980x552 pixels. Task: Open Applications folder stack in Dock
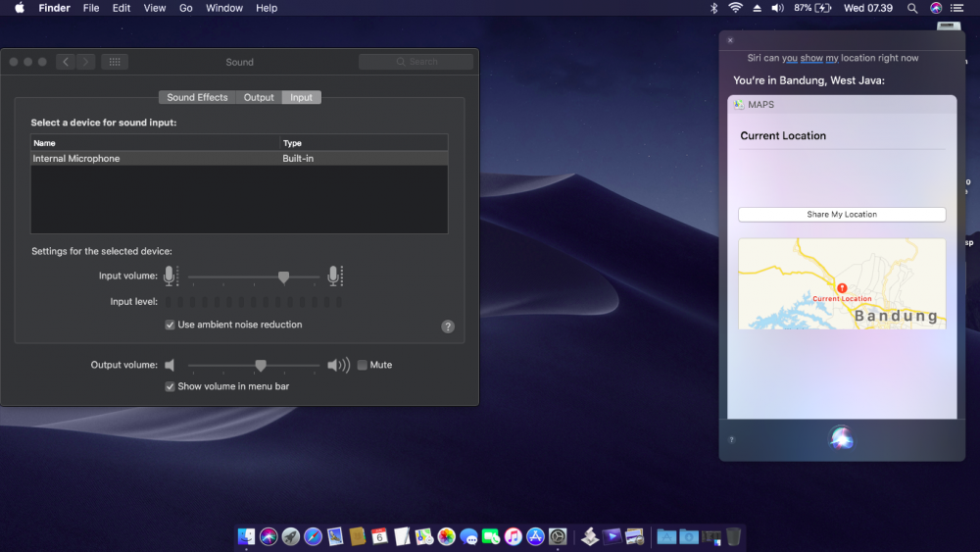pyautogui.click(x=666, y=536)
